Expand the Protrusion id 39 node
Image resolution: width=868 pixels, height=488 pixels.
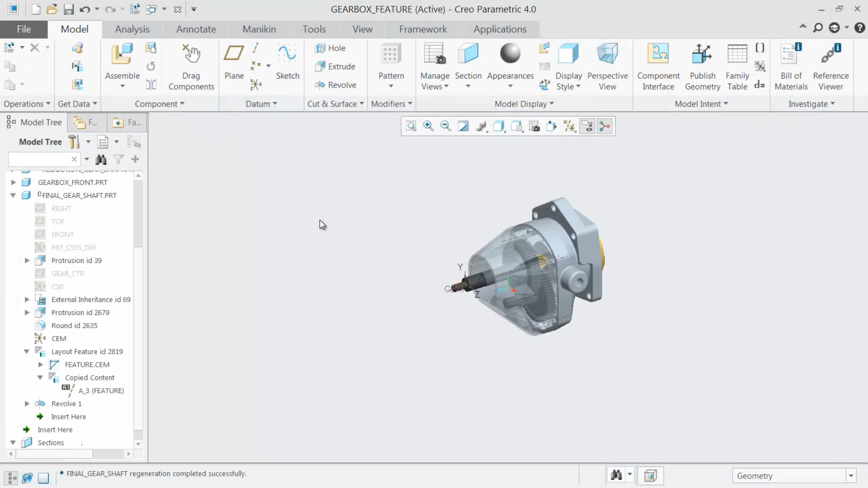[27, 260]
